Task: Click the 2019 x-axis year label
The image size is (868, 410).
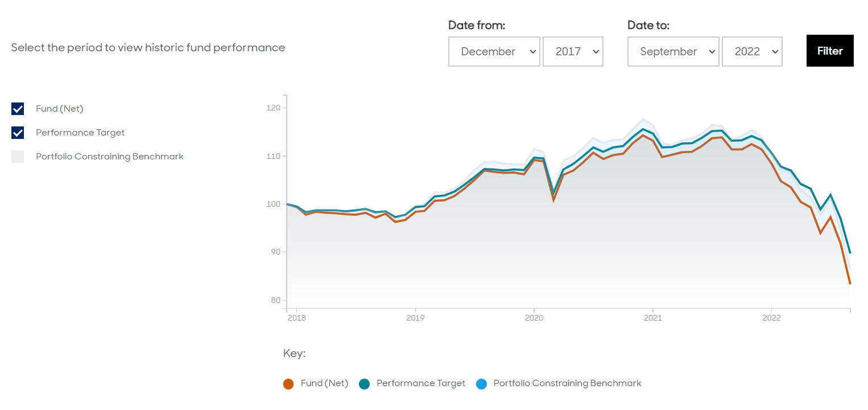Action: tap(416, 318)
